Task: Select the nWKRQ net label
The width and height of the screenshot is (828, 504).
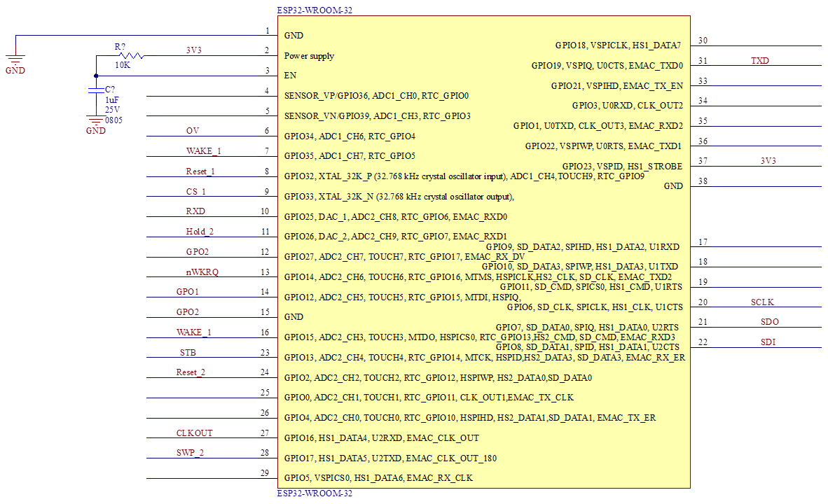Action: coord(202,272)
